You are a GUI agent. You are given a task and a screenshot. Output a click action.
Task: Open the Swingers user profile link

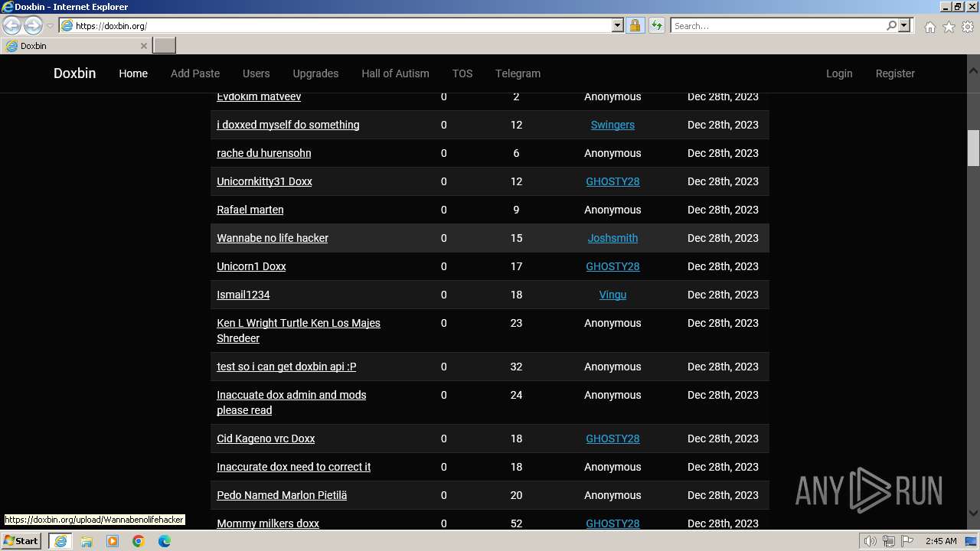pos(612,125)
